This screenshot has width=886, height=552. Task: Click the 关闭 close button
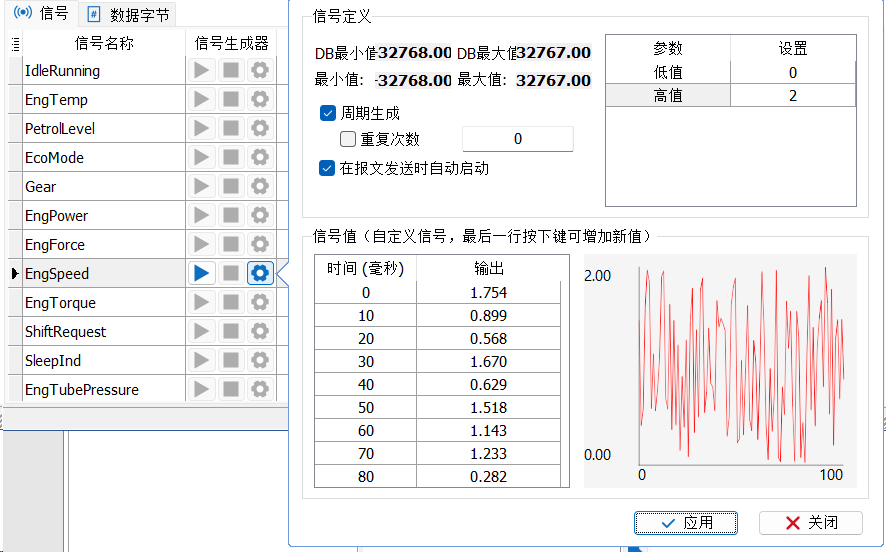click(811, 523)
